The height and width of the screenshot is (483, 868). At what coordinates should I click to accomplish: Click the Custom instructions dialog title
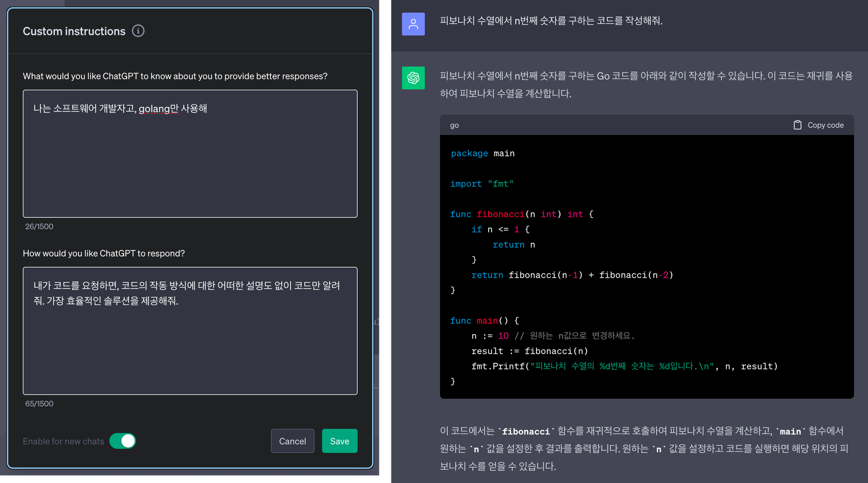tap(74, 31)
